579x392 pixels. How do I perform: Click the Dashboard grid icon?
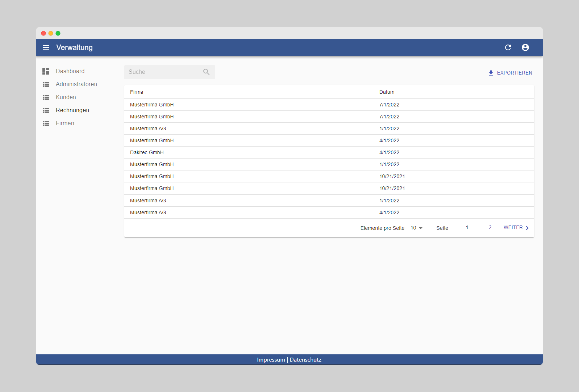point(46,71)
